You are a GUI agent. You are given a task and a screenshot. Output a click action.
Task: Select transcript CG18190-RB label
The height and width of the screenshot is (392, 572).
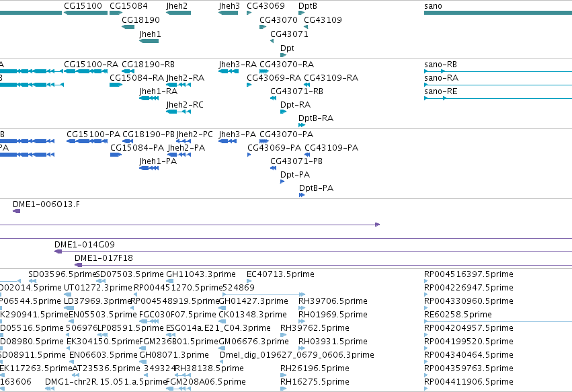148,65
